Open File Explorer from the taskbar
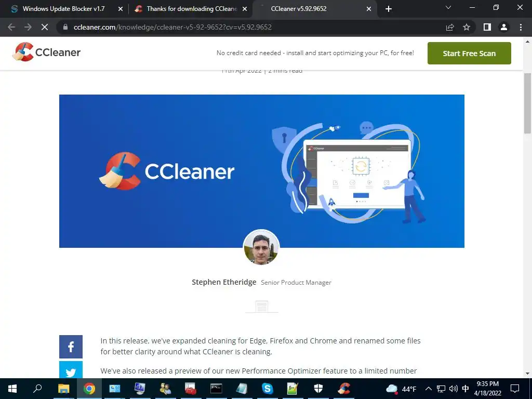 pyautogui.click(x=63, y=389)
